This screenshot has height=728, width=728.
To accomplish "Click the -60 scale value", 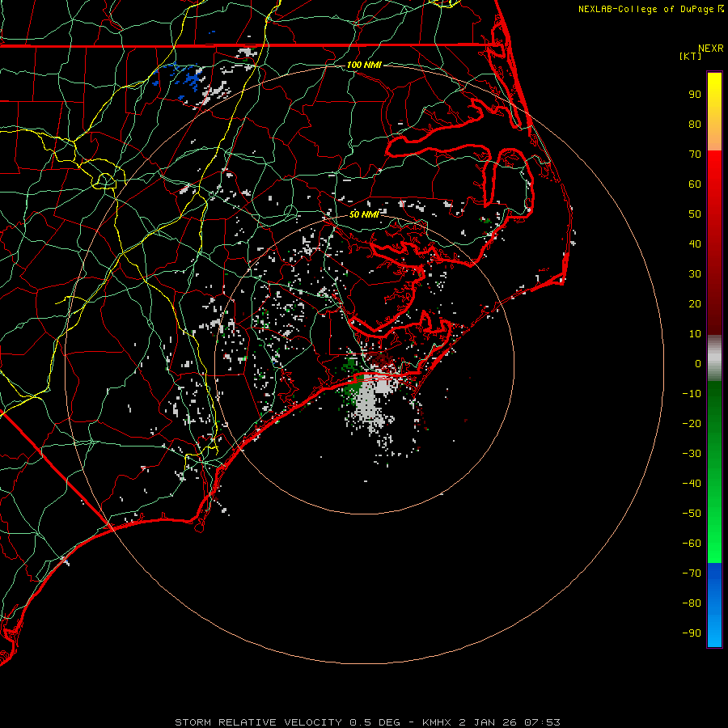I will coord(692,544).
